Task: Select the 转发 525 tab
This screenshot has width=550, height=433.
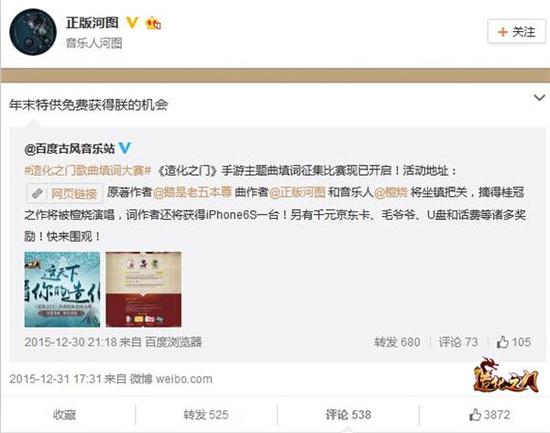Action: tap(206, 415)
